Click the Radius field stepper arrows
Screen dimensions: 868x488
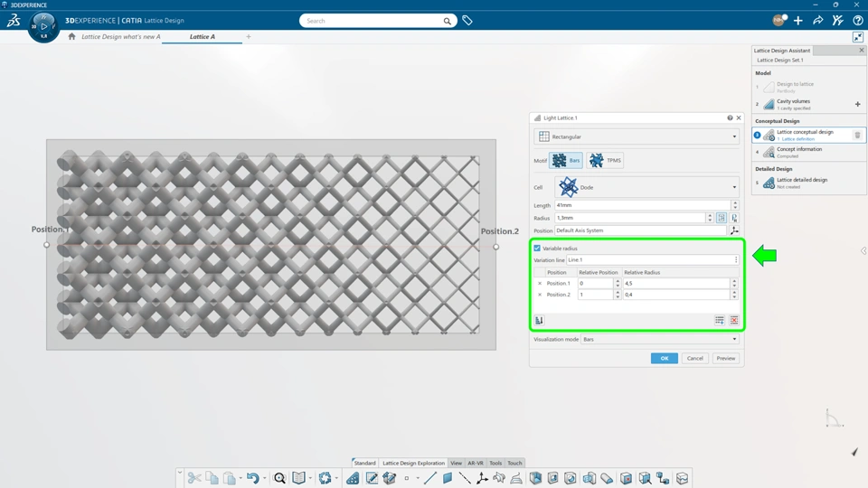pos(710,218)
